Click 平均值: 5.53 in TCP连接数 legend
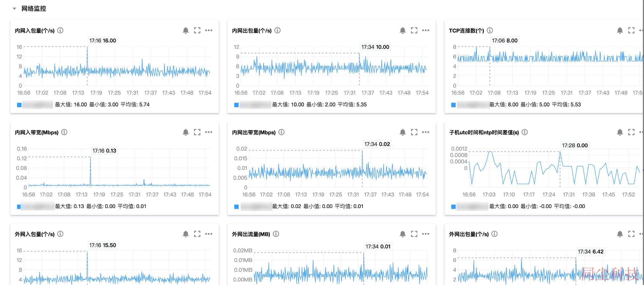The height and width of the screenshot is (285, 644). (566, 104)
